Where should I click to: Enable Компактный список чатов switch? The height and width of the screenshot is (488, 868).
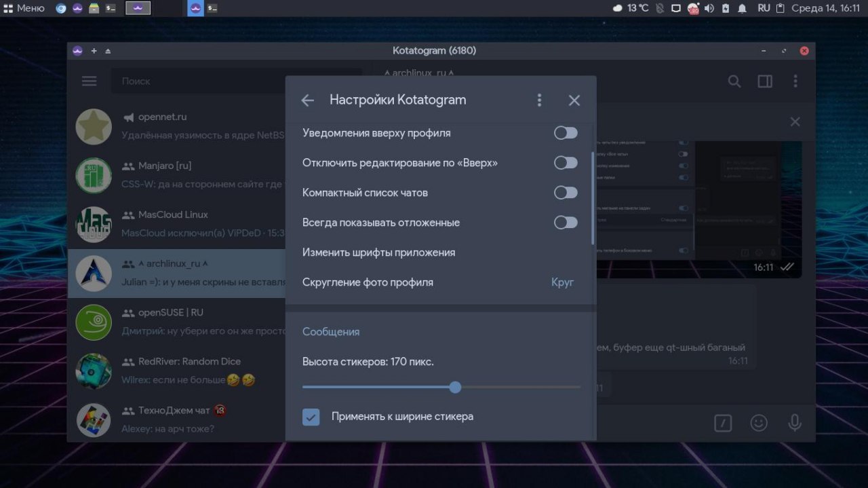pos(566,193)
